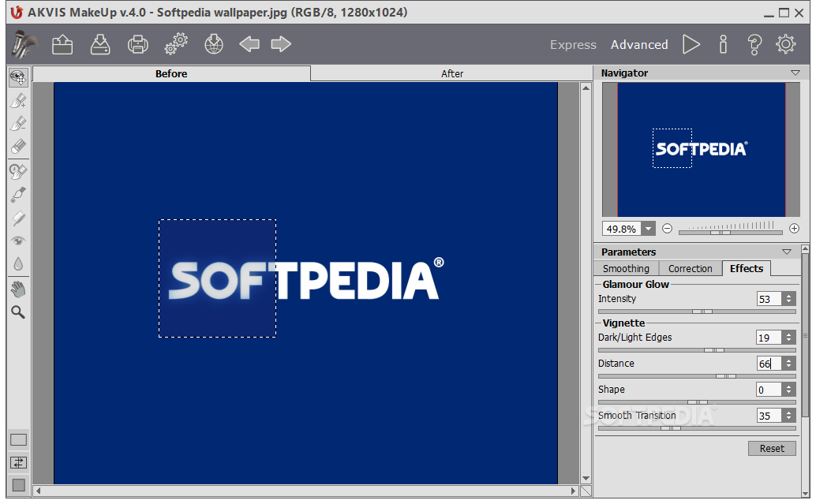
Task: Click the Smooth Transition value field
Action: click(x=769, y=416)
